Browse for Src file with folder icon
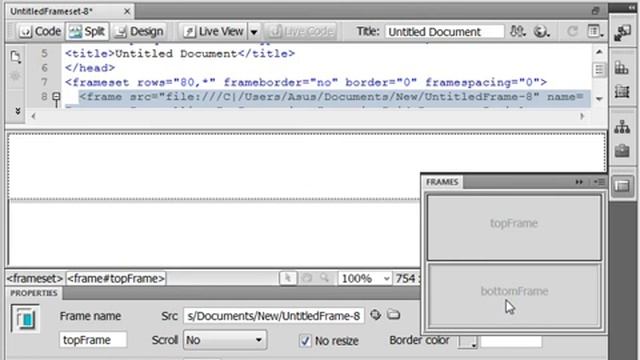The width and height of the screenshot is (640, 360). (393, 315)
